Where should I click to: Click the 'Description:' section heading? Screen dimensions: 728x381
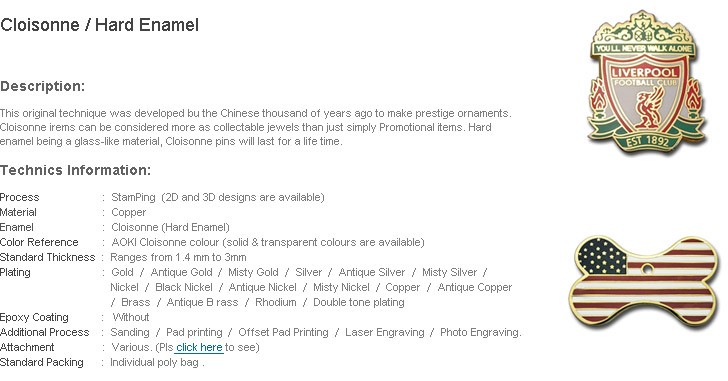(x=42, y=86)
